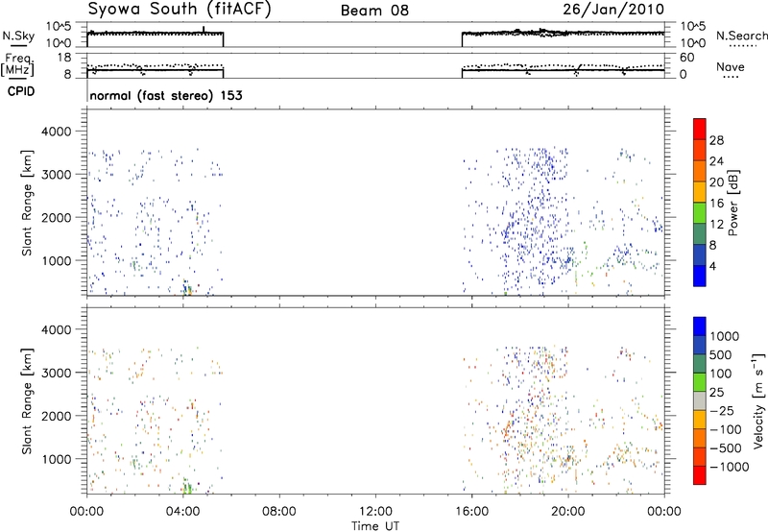Click the "04:00" time tick label
Screen dimensions: 768x532
pyautogui.click(x=182, y=512)
